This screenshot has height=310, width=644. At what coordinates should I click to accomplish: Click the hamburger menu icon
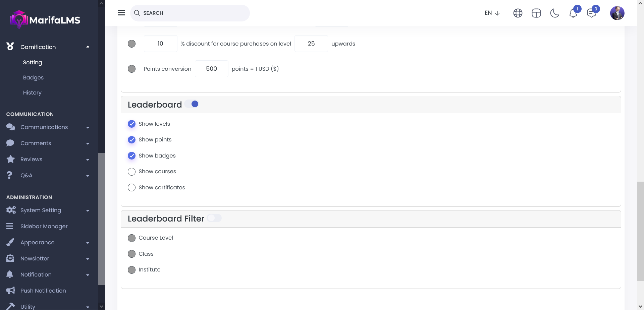tap(121, 13)
